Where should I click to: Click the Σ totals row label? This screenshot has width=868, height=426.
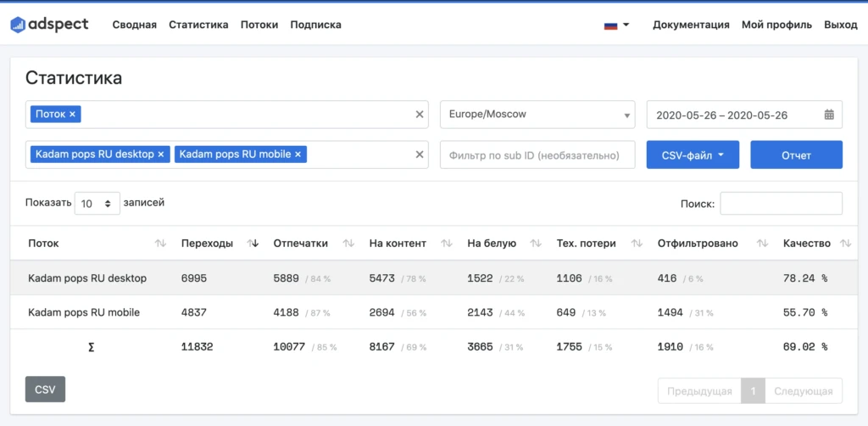point(91,347)
